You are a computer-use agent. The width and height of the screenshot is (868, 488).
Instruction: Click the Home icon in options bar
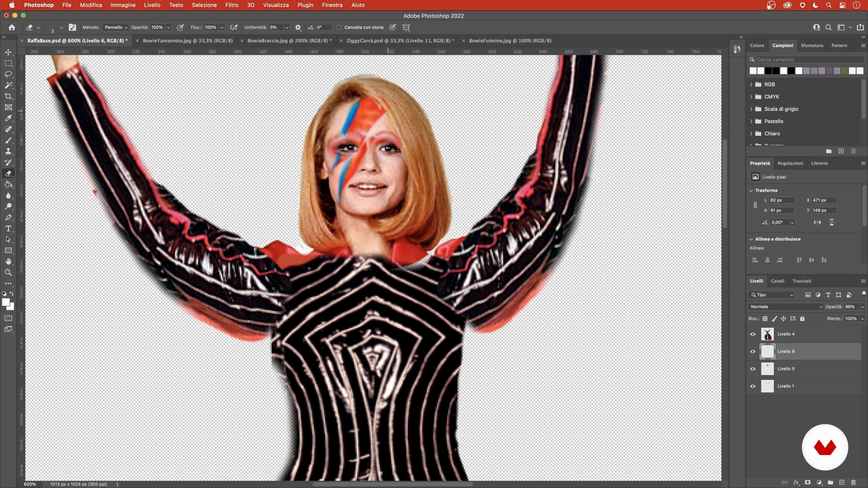[12, 27]
